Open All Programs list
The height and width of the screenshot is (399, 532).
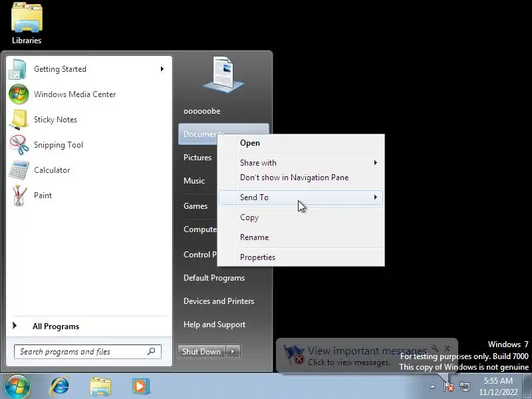[56, 327]
